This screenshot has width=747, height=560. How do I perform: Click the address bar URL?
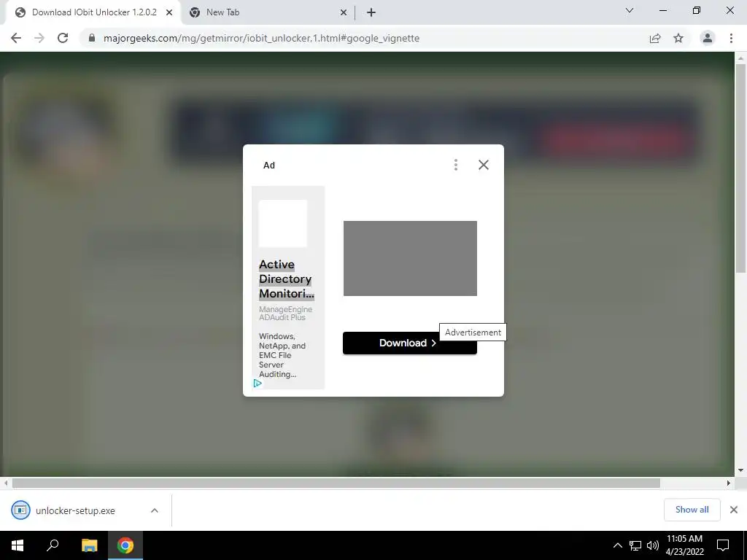tap(261, 38)
